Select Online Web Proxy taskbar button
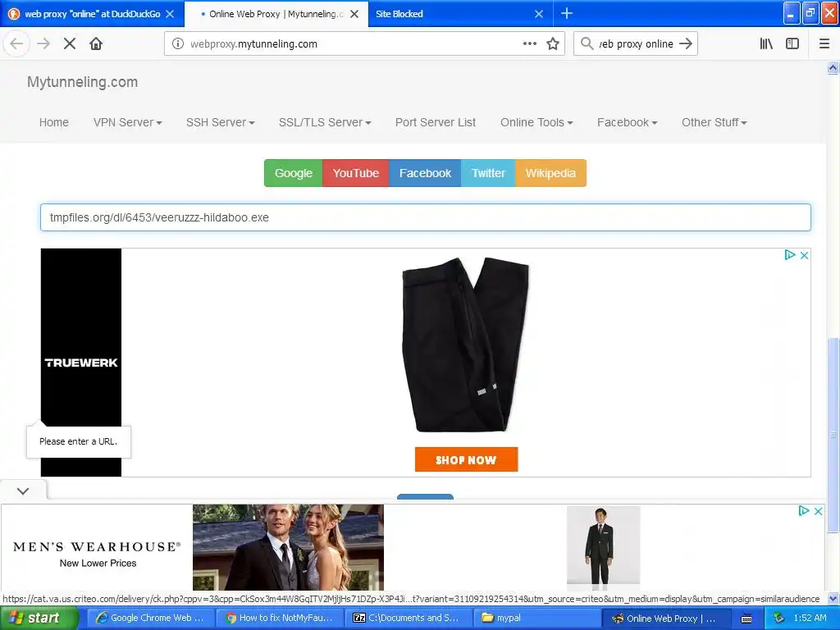 (x=667, y=619)
